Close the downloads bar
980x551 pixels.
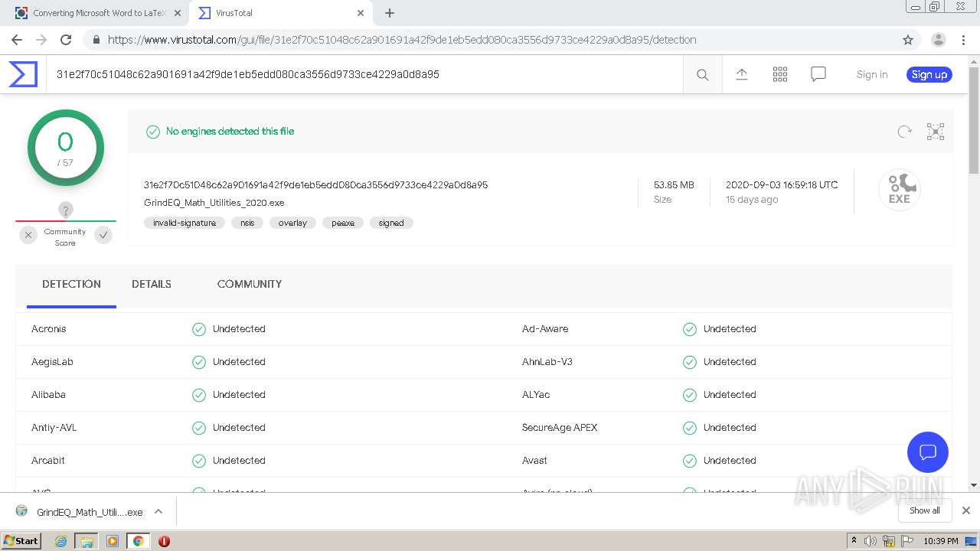point(966,510)
